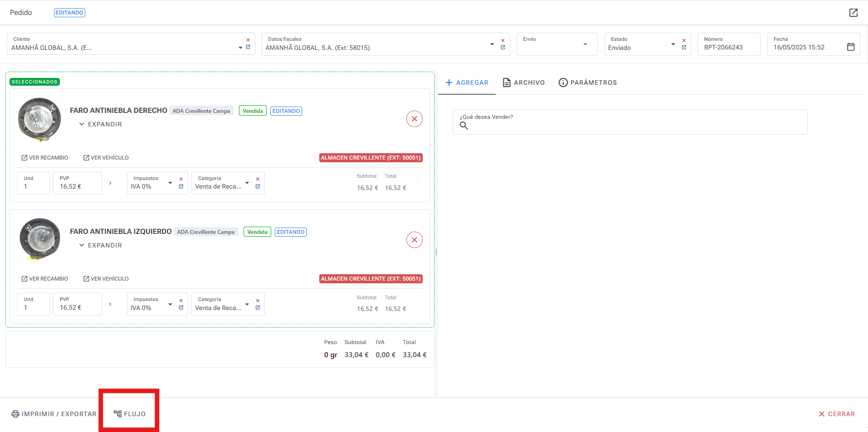Open the Fecha calendar picker
Viewport: 868px width, 432px height.
pos(850,47)
